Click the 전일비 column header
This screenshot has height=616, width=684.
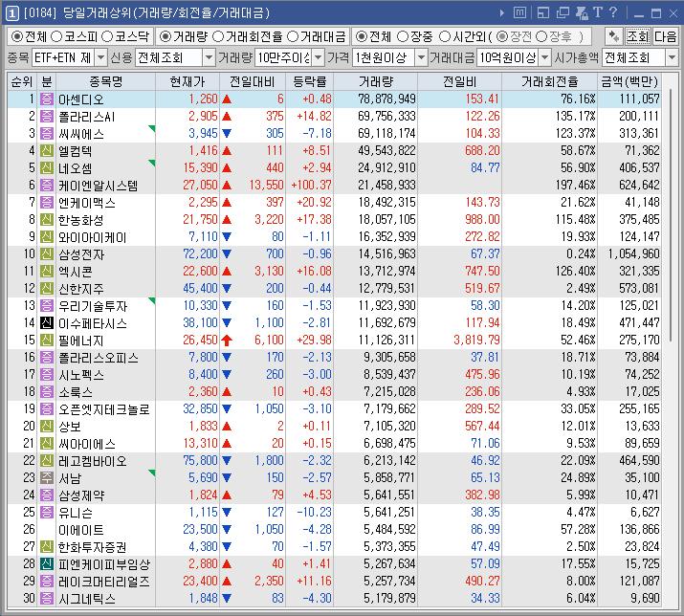pos(459,81)
